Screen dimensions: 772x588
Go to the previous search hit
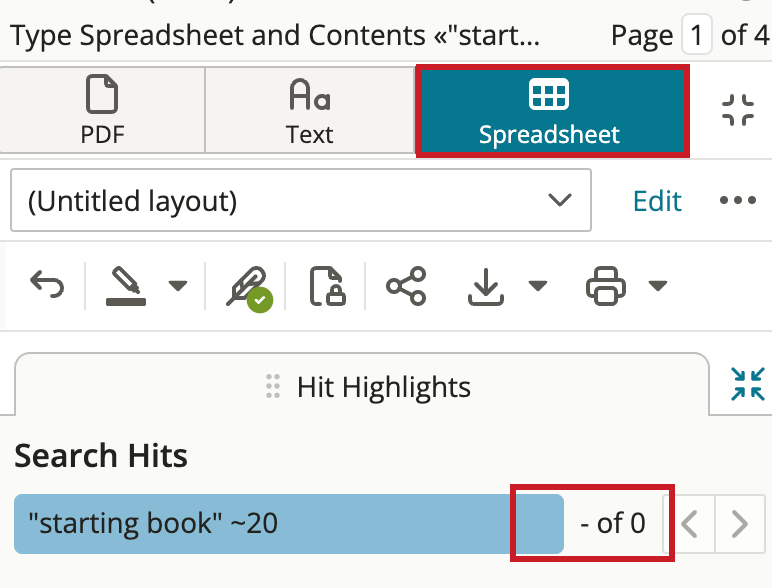(689, 524)
